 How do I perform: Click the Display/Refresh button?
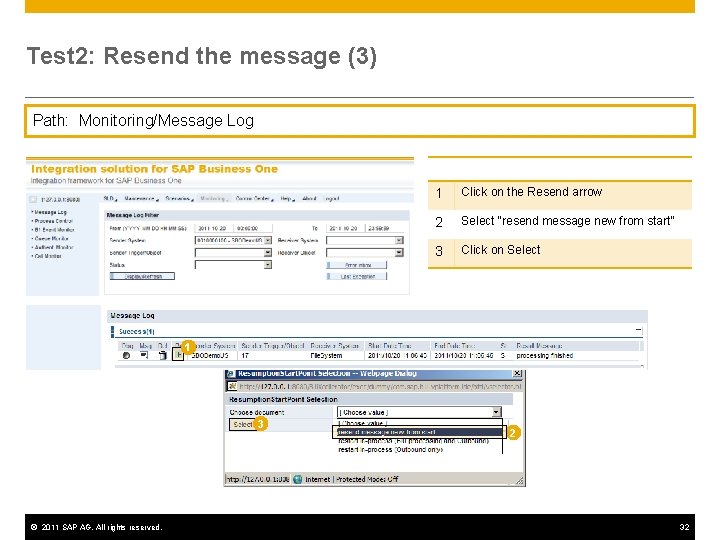pyautogui.click(x=143, y=276)
